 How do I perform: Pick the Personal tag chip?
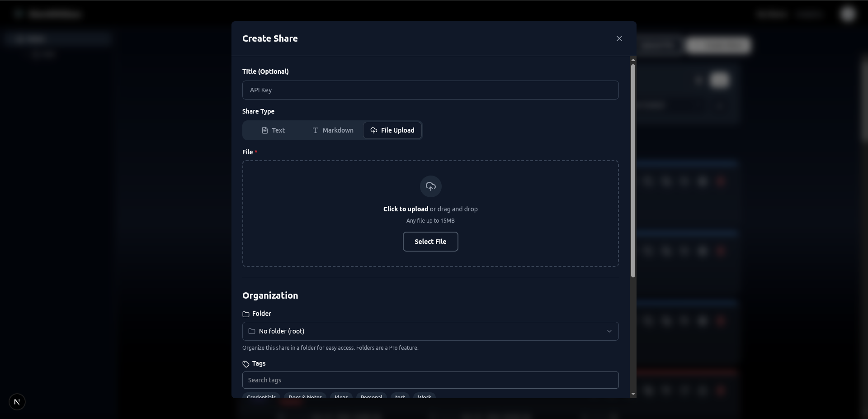[x=372, y=396]
